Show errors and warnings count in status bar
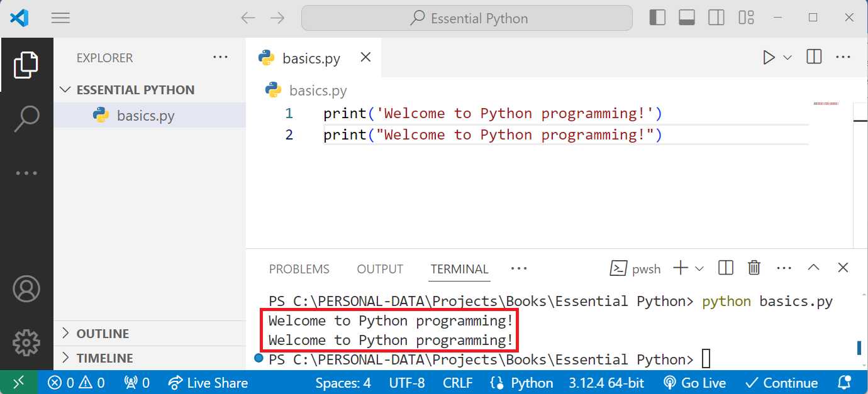This screenshot has height=394, width=868. (x=76, y=383)
